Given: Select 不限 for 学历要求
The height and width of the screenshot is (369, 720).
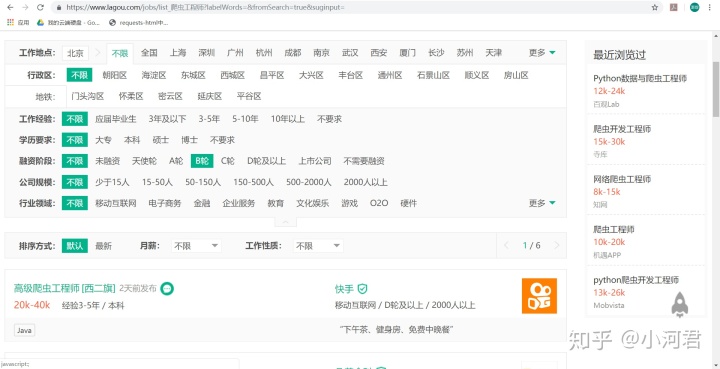Looking at the screenshot, I should pyautogui.click(x=75, y=140).
